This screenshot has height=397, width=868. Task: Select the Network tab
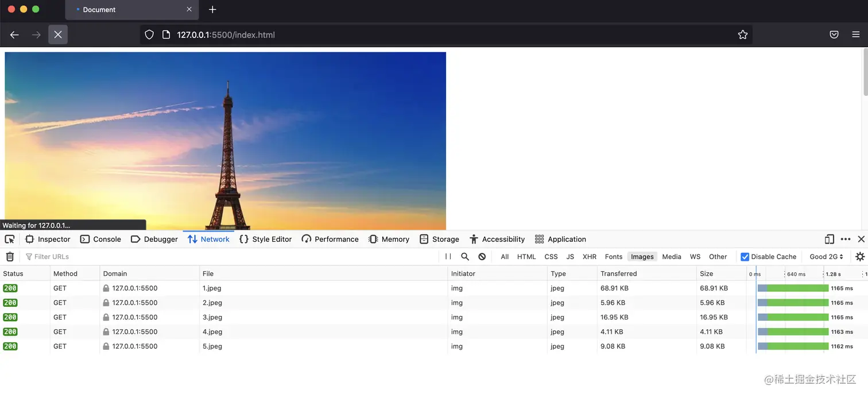click(208, 239)
